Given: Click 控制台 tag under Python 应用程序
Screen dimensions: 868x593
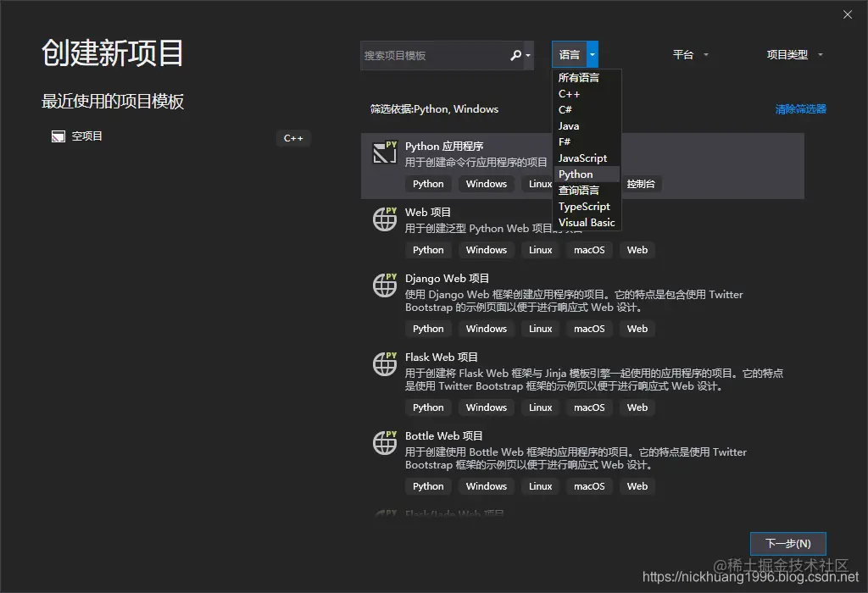Looking at the screenshot, I should [x=641, y=184].
